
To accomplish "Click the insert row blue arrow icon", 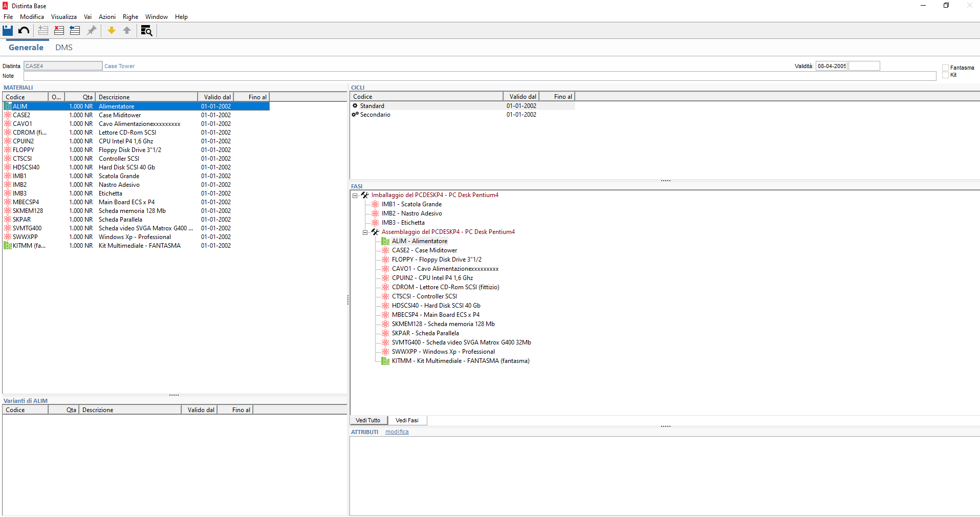I will coord(75,31).
